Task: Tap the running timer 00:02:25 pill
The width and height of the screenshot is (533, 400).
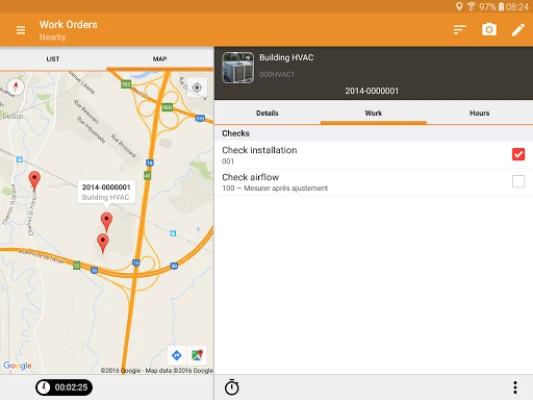Action: [x=64, y=387]
